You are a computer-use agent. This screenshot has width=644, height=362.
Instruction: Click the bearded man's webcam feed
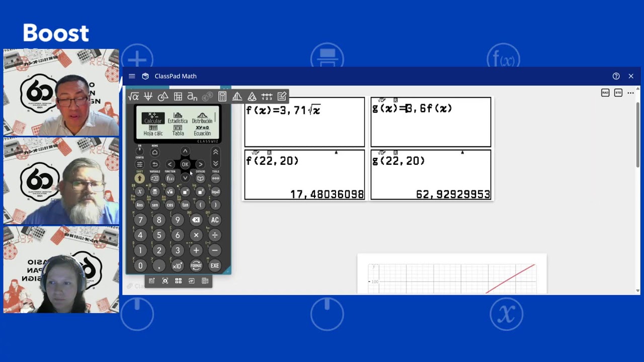pos(61,181)
